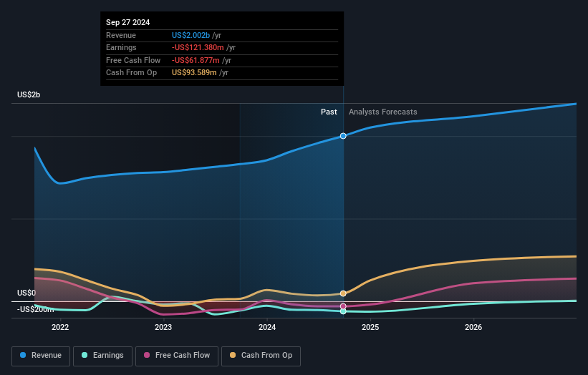Click the US$2.002b revenue value
Screen dimensions: 588x375
coord(191,35)
